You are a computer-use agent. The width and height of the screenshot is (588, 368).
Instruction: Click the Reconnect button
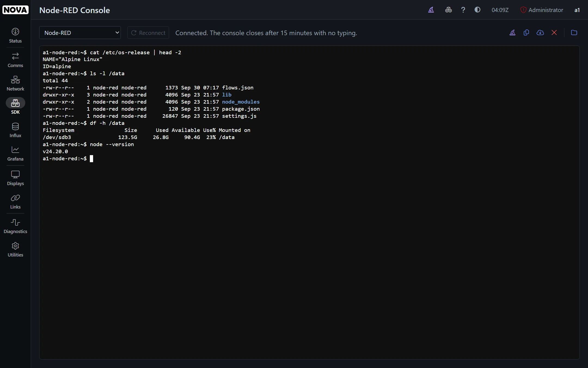tap(148, 33)
